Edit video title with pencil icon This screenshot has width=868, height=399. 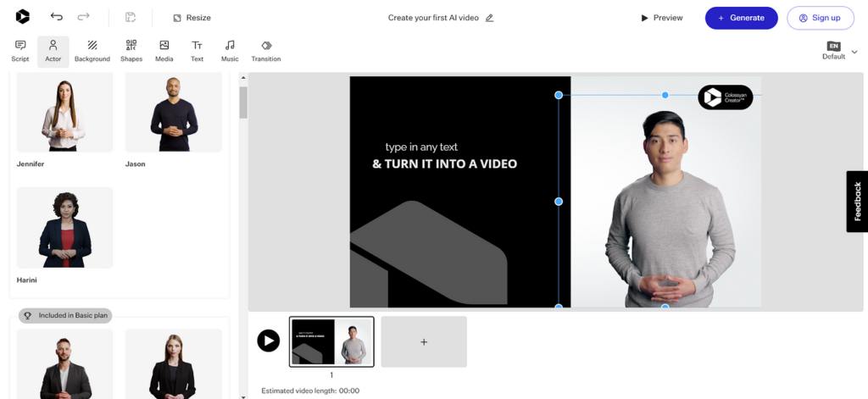[489, 18]
